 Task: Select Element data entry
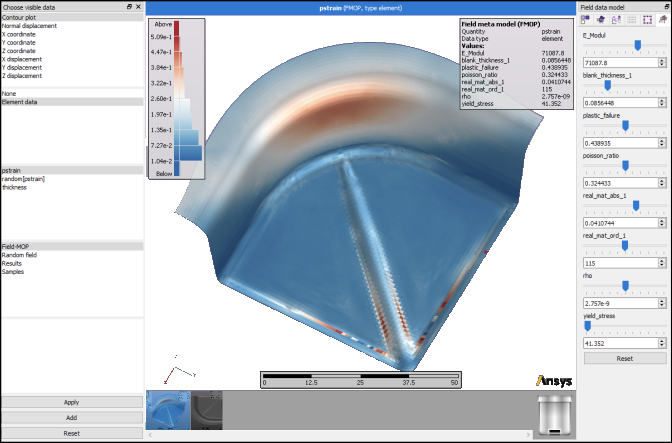coord(72,102)
